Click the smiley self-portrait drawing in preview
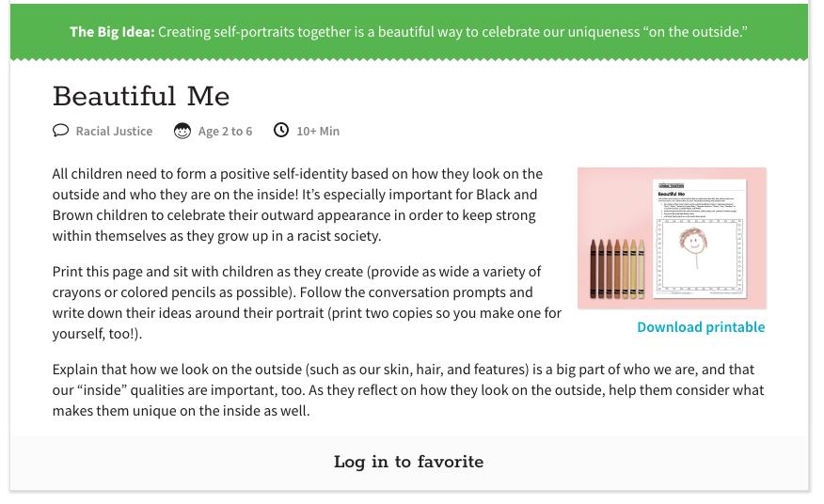 coord(693,244)
